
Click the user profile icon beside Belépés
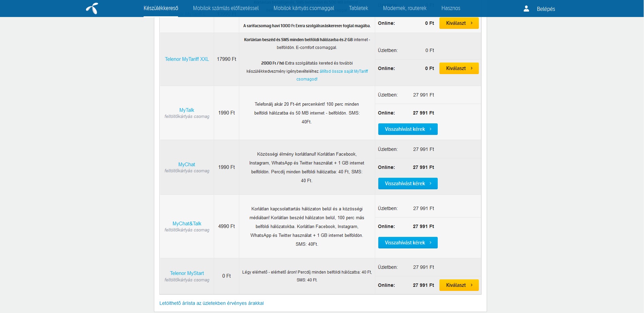click(x=526, y=8)
